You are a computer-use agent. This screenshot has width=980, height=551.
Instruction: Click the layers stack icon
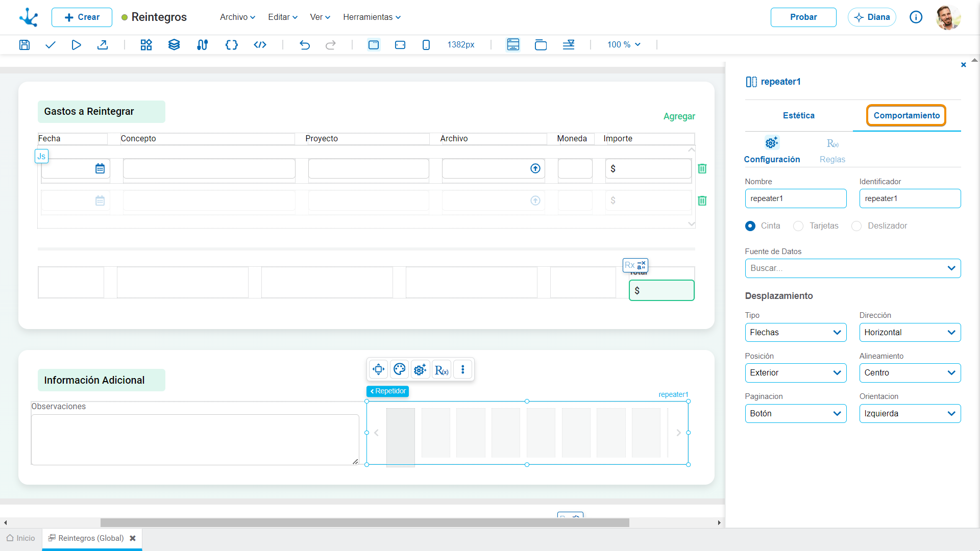click(174, 45)
